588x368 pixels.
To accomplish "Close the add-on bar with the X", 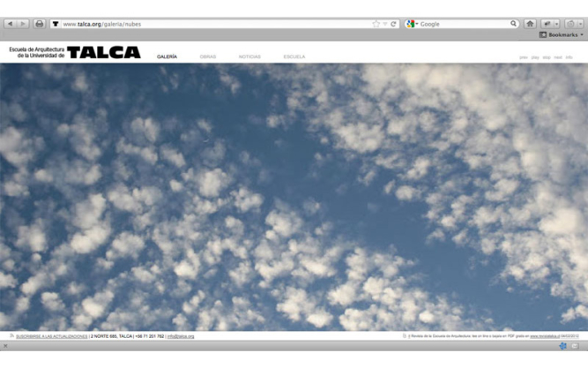I will click(x=5, y=346).
